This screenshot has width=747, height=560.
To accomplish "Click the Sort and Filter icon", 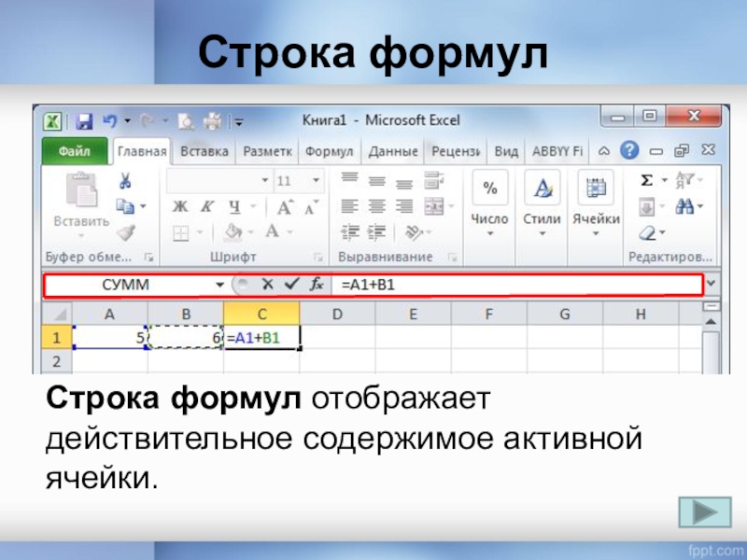I will click(x=684, y=180).
